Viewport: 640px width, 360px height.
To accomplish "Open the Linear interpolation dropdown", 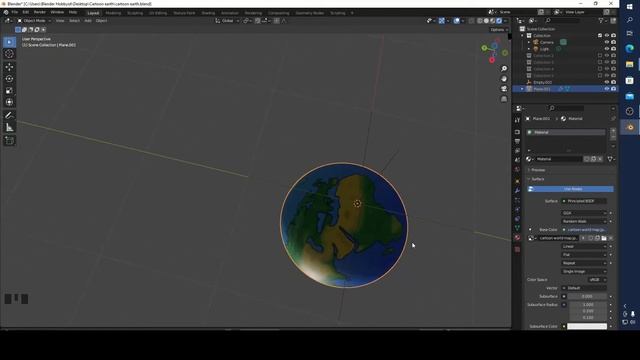I will [x=584, y=247].
